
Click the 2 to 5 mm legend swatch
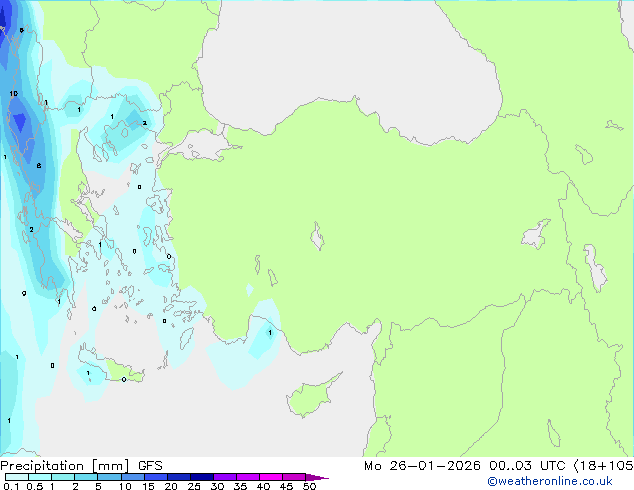[86, 477]
